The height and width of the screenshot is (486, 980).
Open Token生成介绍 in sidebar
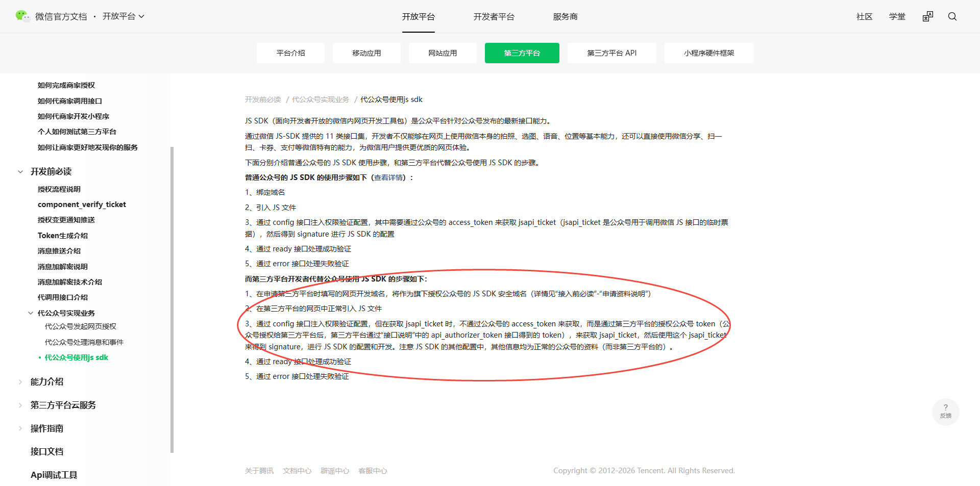(63, 236)
